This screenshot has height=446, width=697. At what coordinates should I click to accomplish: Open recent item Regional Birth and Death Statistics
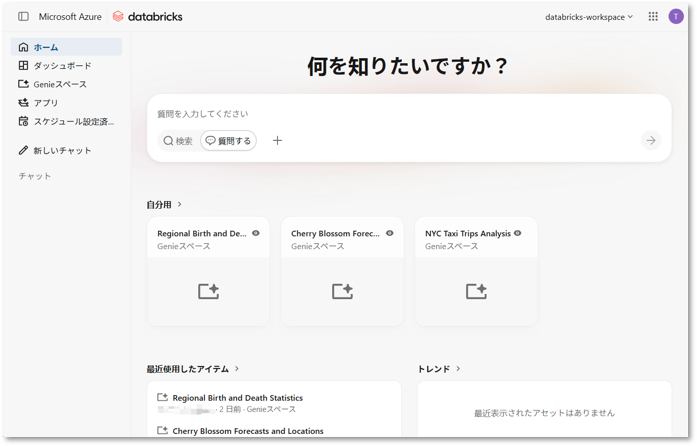(238, 398)
